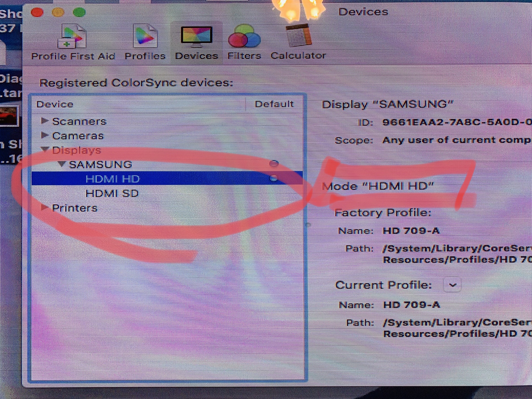Toggle default indicator on SAMSUNG row
This screenshot has height=399, width=532.
pos(274,164)
